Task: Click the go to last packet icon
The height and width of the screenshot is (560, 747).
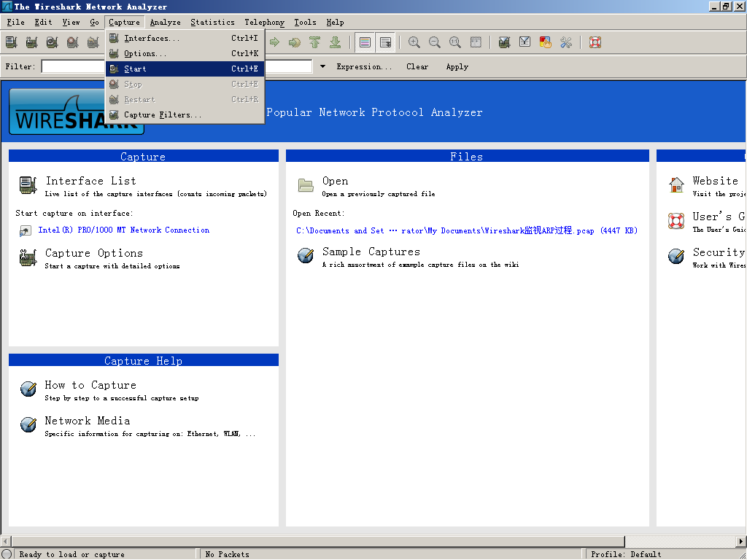Action: [x=336, y=42]
